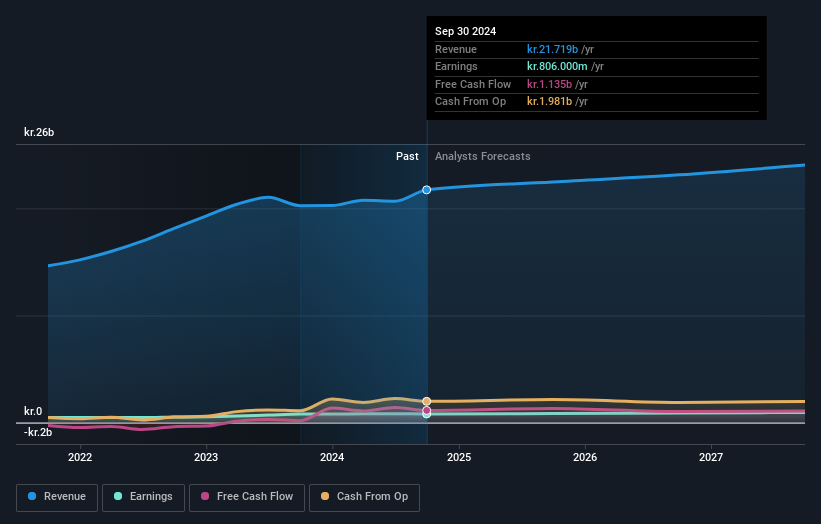Click the Free Cash Flow pink data point marker
The image size is (821, 524).
tap(427, 410)
